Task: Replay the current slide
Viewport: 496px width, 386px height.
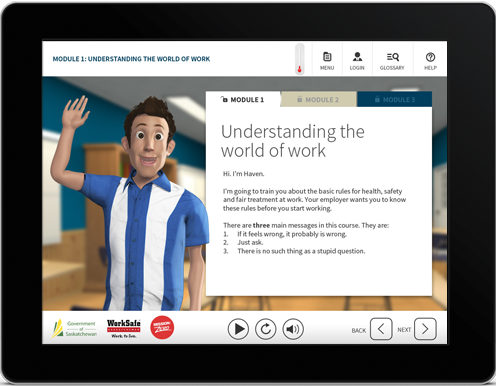Action: point(265,329)
